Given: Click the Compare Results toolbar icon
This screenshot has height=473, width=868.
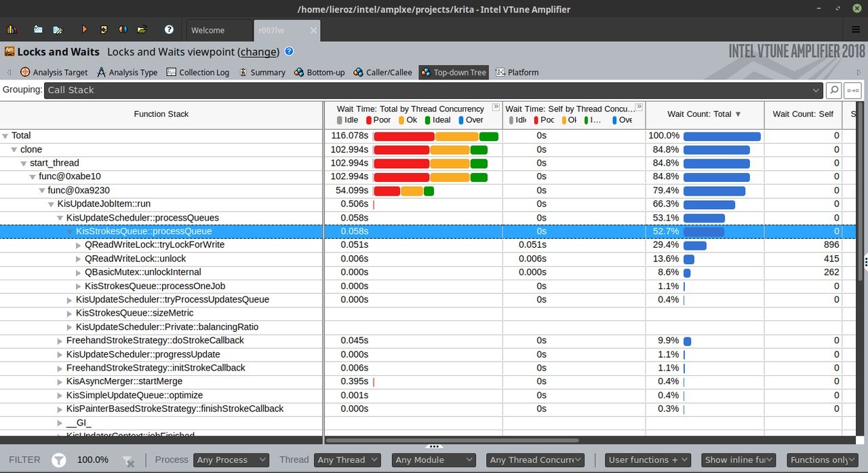Looking at the screenshot, I should 123,30.
